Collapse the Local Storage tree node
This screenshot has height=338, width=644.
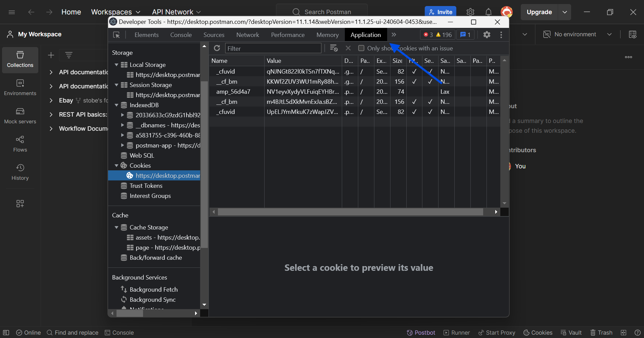tap(117, 65)
